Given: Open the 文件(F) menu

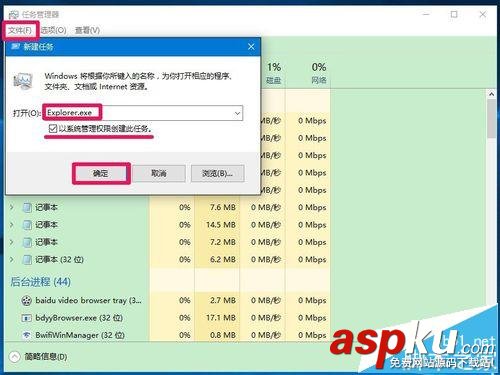Looking at the screenshot, I should pos(20,30).
